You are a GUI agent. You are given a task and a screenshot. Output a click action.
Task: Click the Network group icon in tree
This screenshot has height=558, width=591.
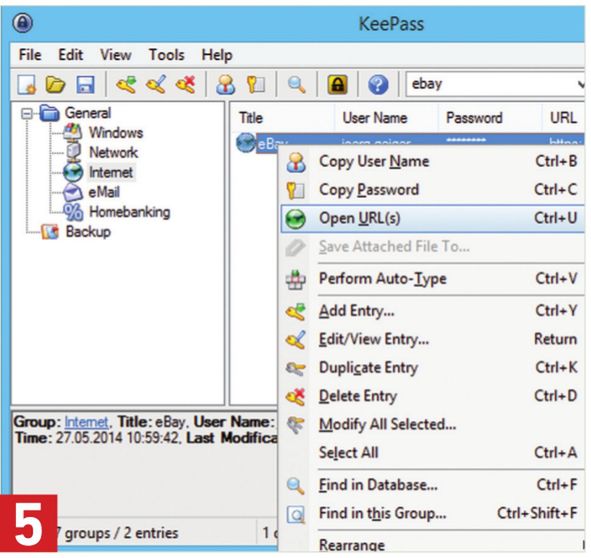click(73, 152)
